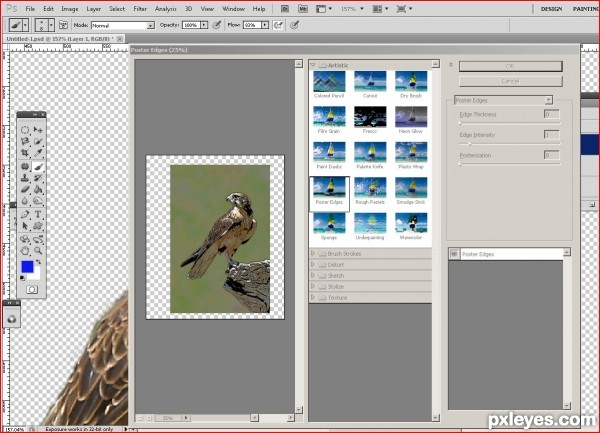
Task: Open the preview zoom level arrow
Action: (x=186, y=418)
